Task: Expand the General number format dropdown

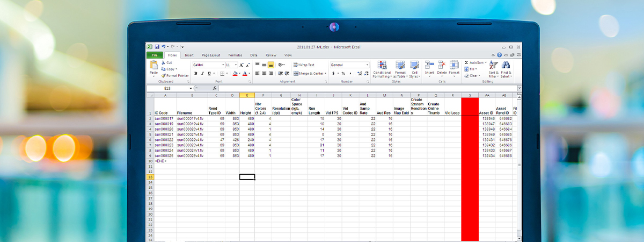Action: (367, 65)
